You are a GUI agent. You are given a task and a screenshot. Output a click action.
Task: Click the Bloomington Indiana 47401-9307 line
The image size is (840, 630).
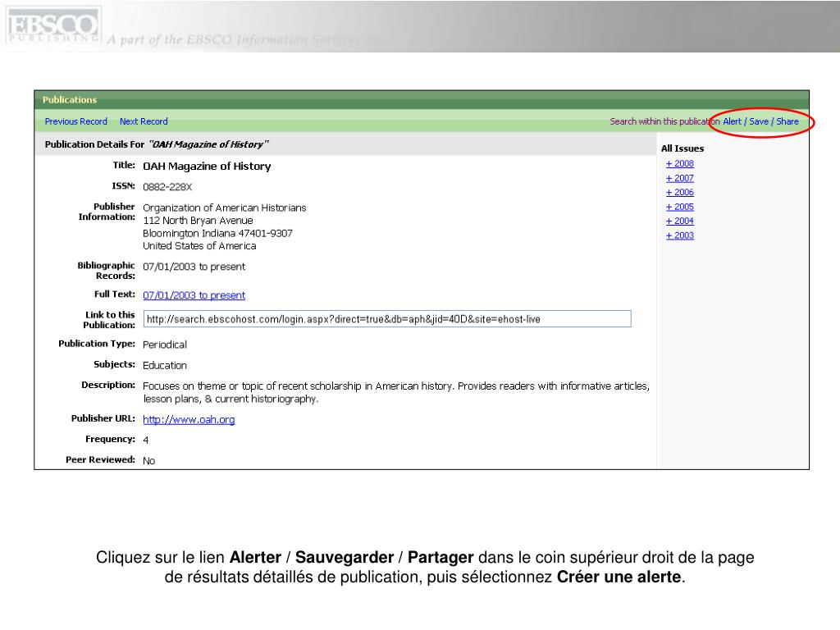tap(217, 234)
